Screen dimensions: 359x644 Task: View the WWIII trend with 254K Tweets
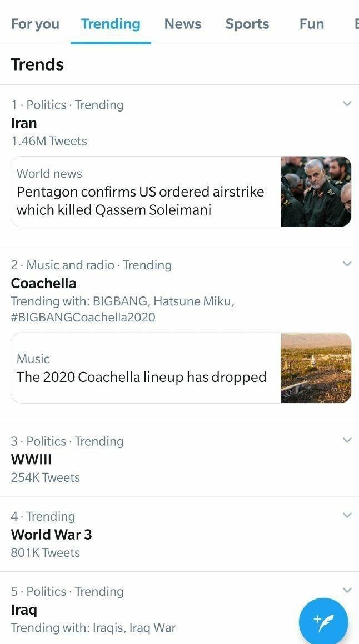(x=32, y=460)
